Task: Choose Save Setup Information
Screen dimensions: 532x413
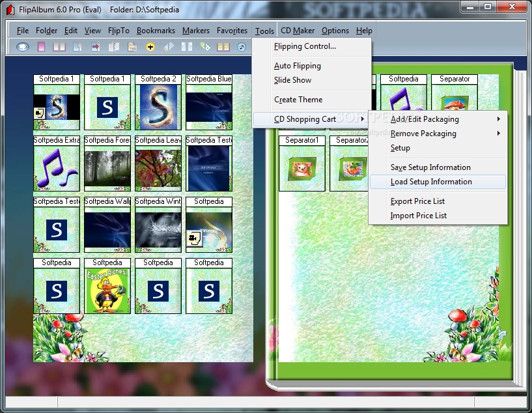Action: (x=438, y=167)
